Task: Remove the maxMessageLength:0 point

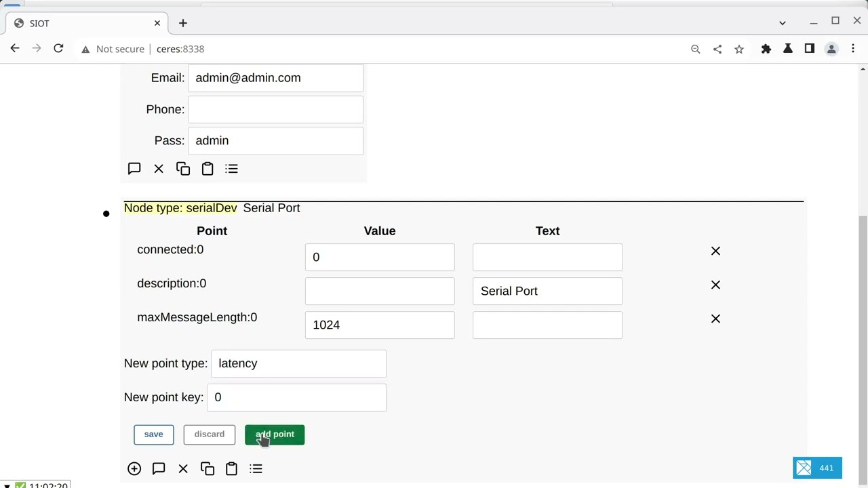Action: 715,319
